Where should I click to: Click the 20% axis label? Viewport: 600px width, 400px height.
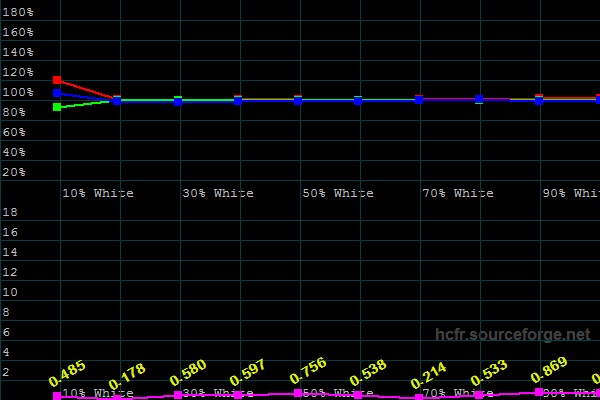click(x=14, y=172)
